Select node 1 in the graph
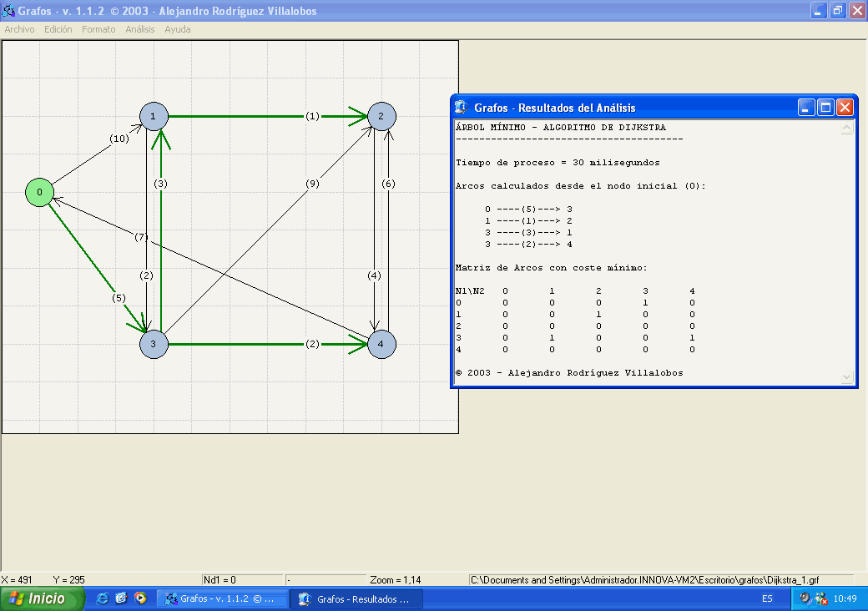Image resolution: width=868 pixels, height=611 pixels. click(154, 116)
